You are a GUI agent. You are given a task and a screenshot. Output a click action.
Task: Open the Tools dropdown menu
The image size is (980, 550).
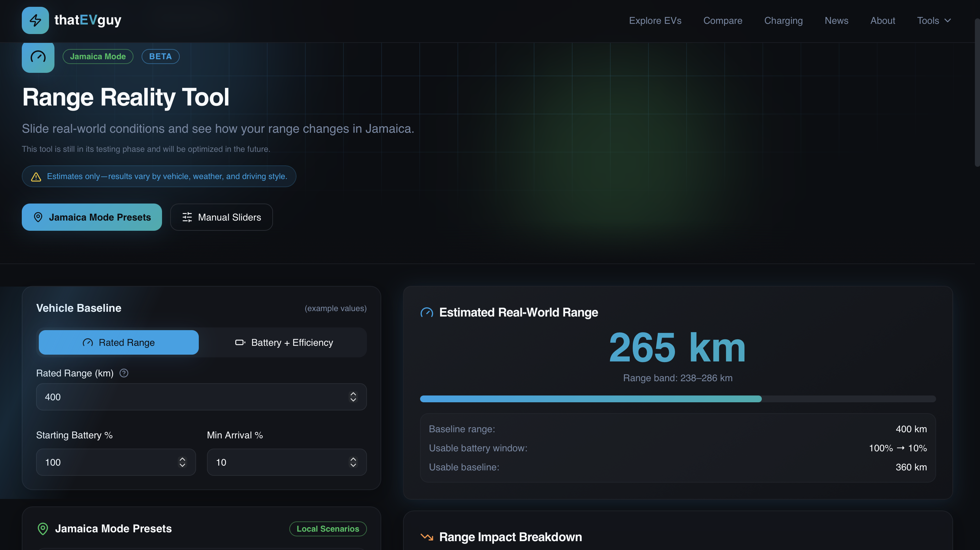coord(934,20)
